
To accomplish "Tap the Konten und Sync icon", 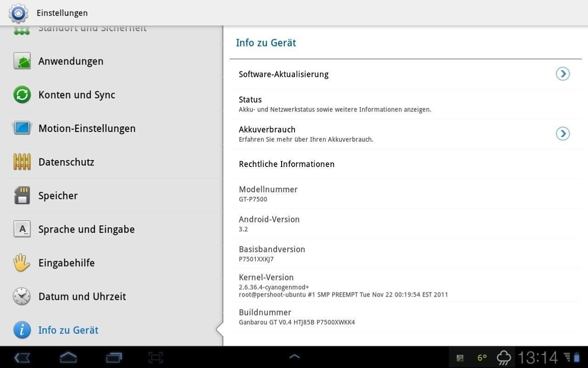I will click(22, 95).
